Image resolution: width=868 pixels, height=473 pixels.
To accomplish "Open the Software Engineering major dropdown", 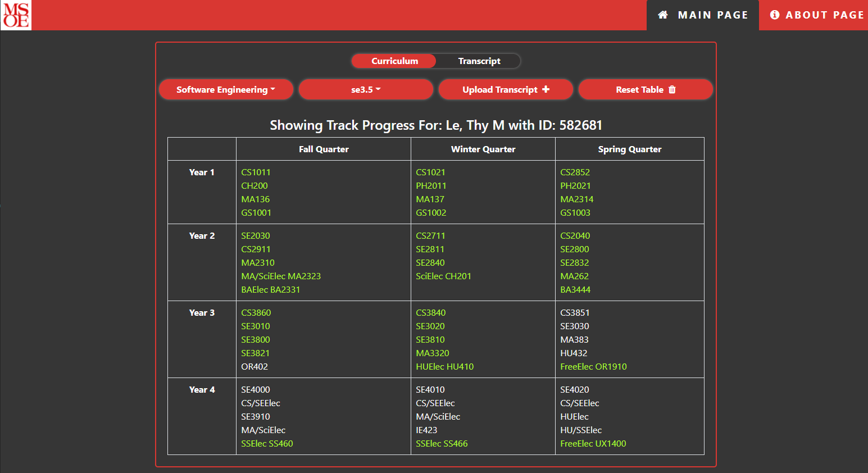I will (x=226, y=90).
